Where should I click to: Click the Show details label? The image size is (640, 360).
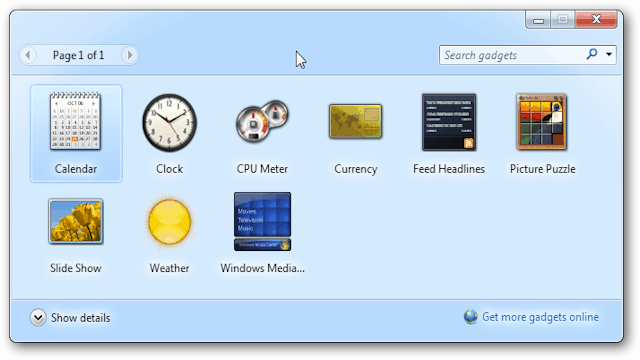80,318
